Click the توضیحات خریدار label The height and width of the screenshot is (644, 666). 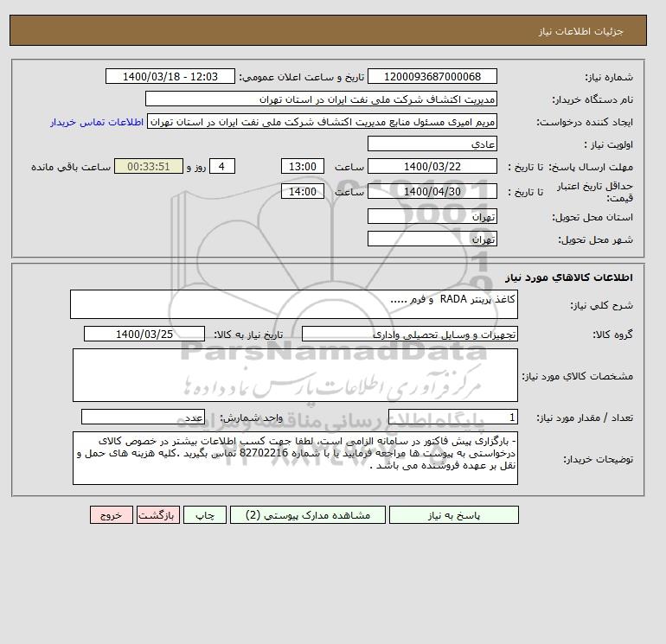click(x=599, y=459)
